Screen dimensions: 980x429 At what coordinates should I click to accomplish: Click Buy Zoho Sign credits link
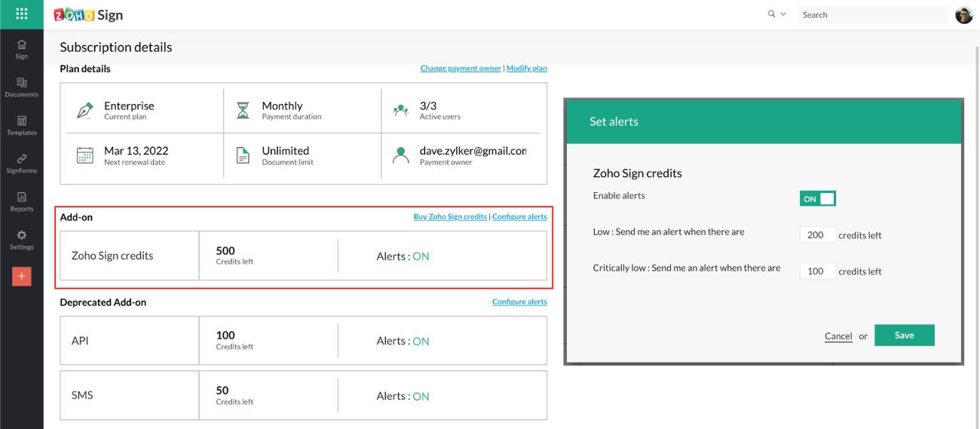pyautogui.click(x=450, y=217)
